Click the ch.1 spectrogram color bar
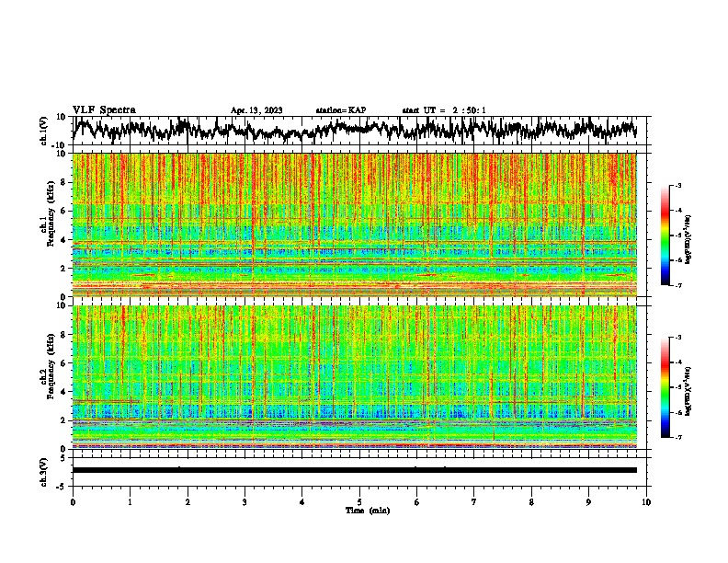Viewport: 728px width, 563px height. (665, 236)
